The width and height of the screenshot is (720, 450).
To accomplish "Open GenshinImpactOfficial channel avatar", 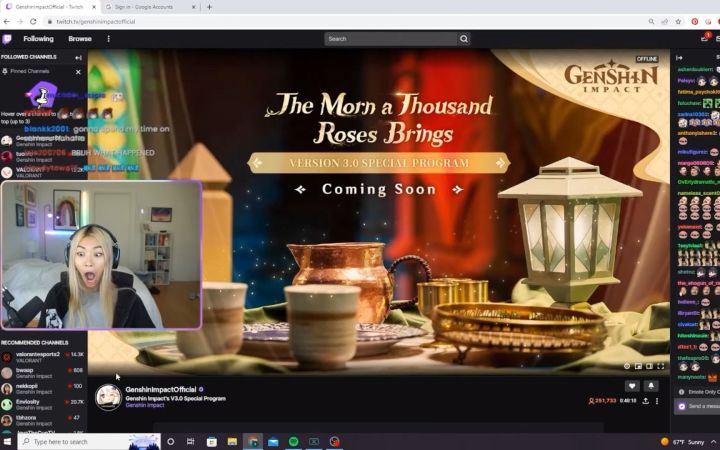I will coord(108,397).
